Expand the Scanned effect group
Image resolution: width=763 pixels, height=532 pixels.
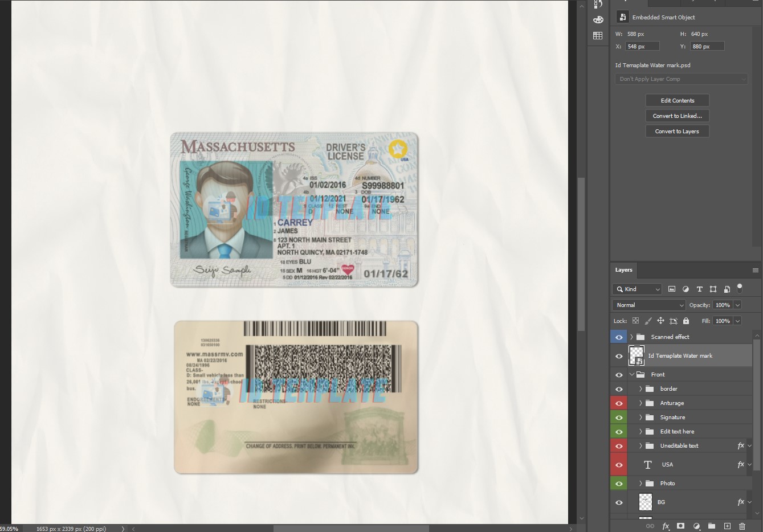coord(631,337)
